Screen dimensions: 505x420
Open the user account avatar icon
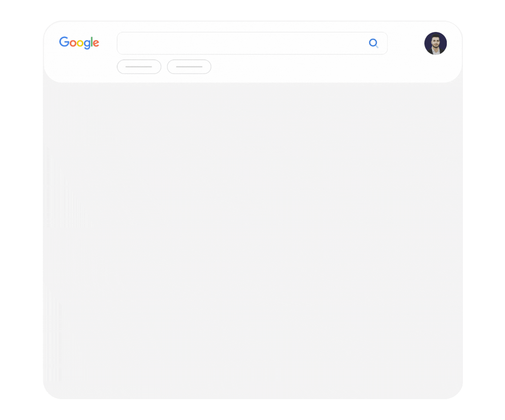pos(435,43)
